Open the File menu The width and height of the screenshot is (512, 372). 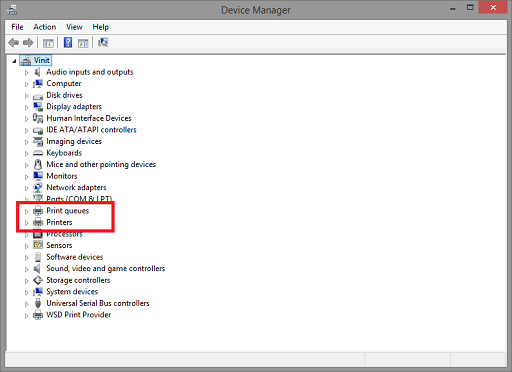click(17, 27)
